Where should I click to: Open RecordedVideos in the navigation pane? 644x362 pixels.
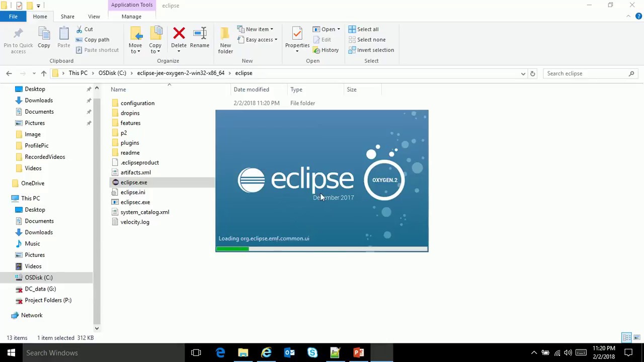(x=45, y=157)
